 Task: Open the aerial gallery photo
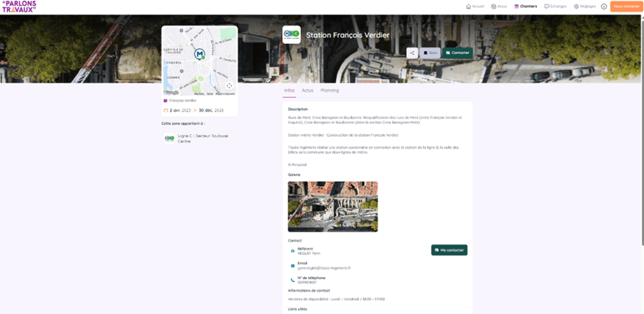pos(332,206)
